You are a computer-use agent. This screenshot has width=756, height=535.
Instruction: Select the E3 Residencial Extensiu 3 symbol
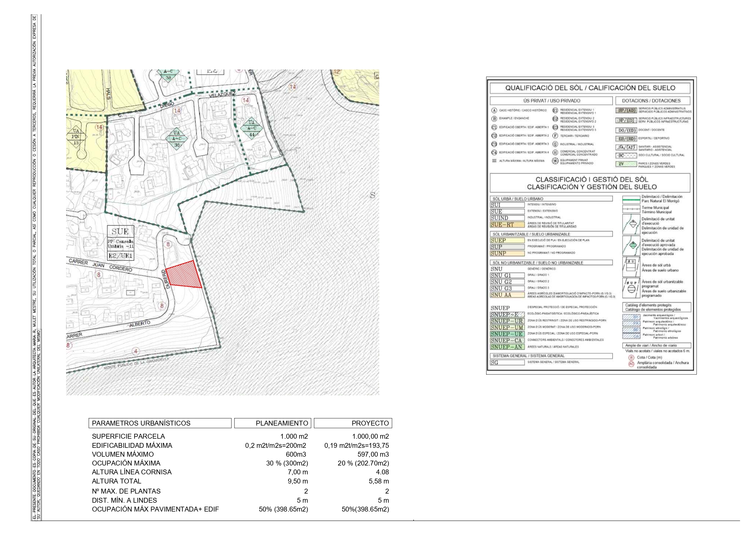click(x=555, y=127)
